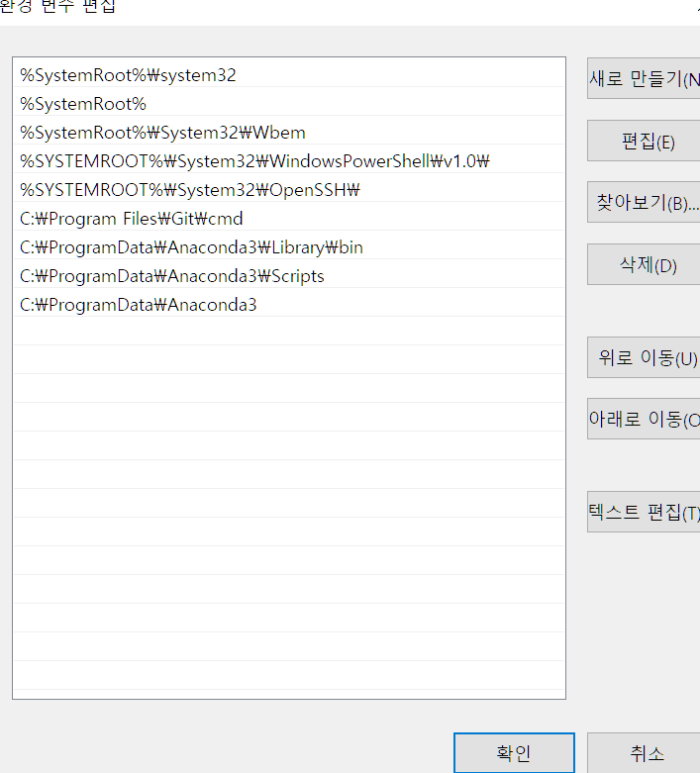This screenshot has height=773, width=700.
Task: Select the Anaconda3\Library\bin path entry
Action: 289,247
